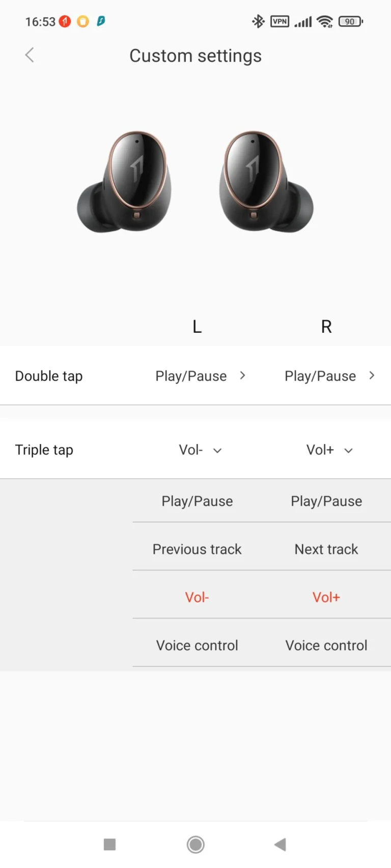Tap the back arrow icon

(x=30, y=55)
